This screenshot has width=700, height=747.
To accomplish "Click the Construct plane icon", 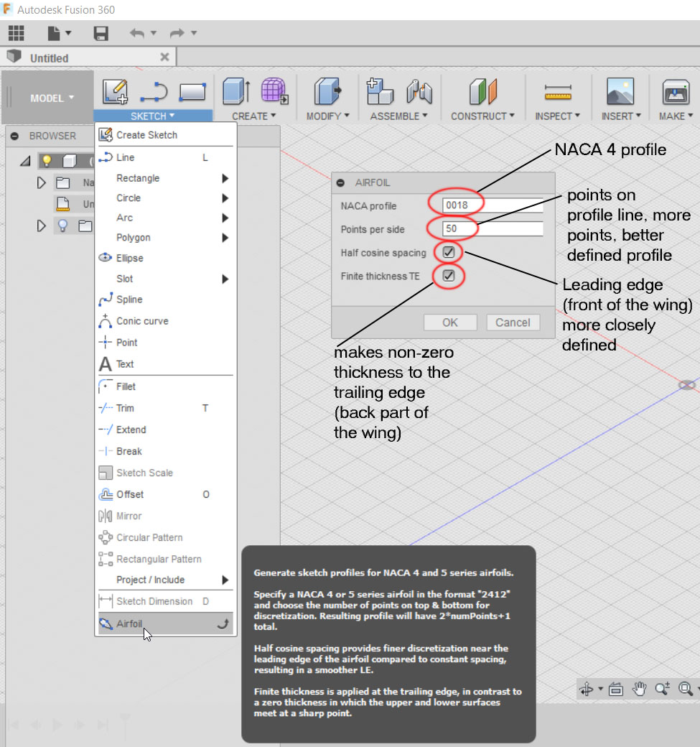I will coord(483,91).
